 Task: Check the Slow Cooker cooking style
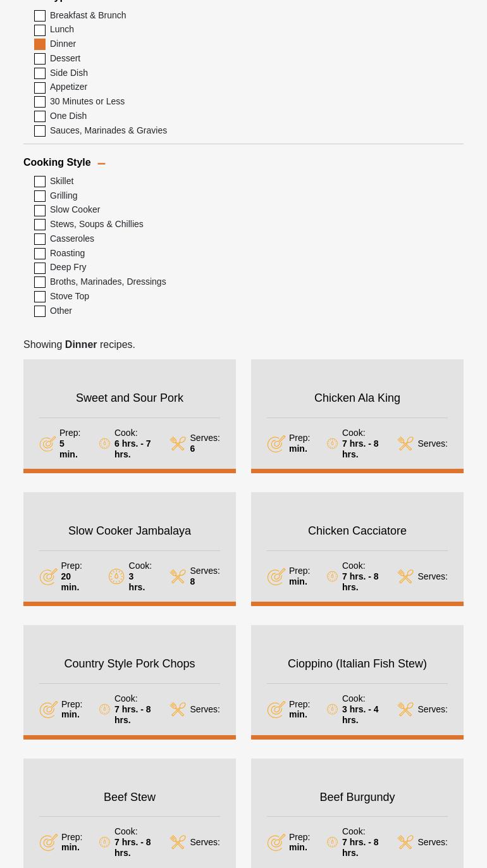click(40, 210)
